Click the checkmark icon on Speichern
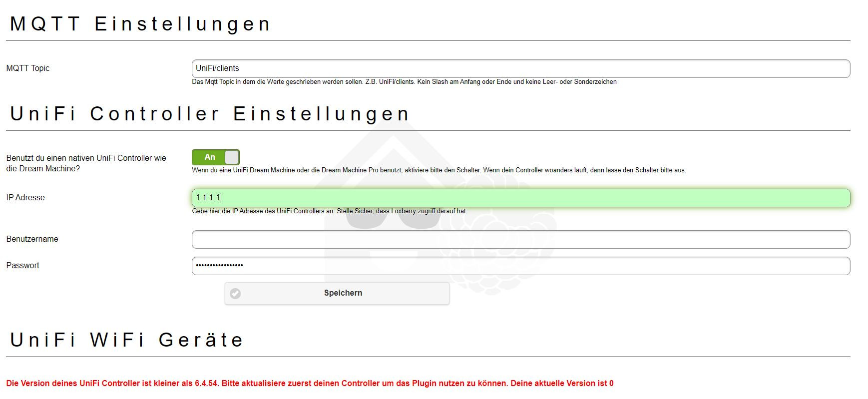The height and width of the screenshot is (399, 868). coord(236,294)
